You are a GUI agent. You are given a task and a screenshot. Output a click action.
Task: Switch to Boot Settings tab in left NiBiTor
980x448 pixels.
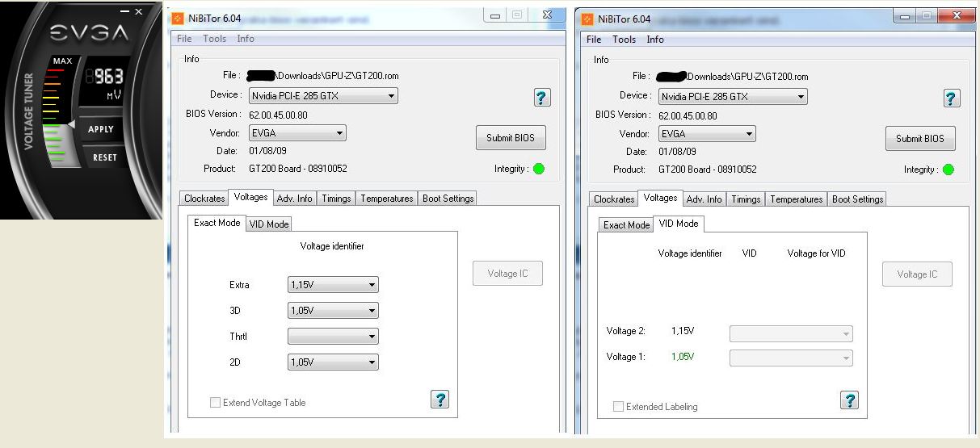[448, 199]
